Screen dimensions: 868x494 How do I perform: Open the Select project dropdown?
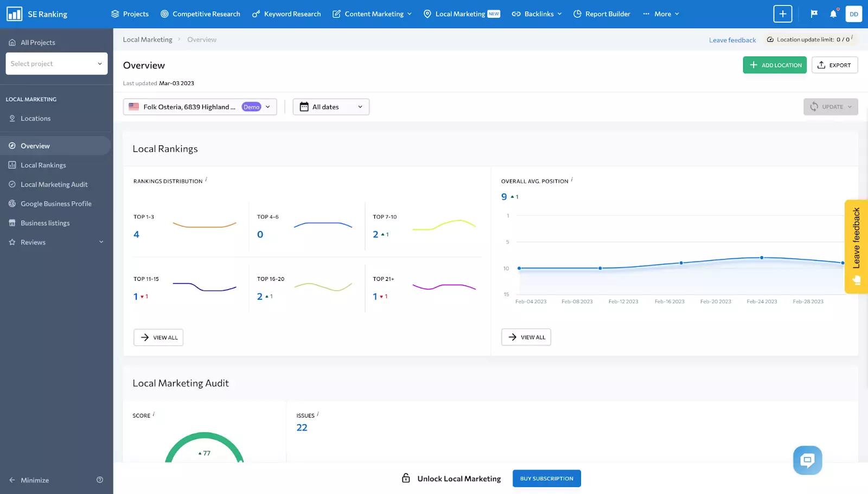pos(56,63)
